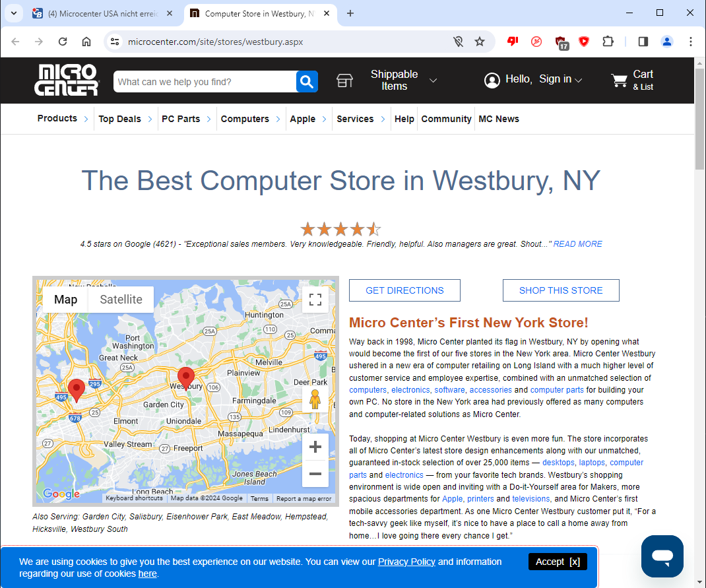This screenshot has width=706, height=588.
Task: Expand the Services chevron
Action: point(383,119)
